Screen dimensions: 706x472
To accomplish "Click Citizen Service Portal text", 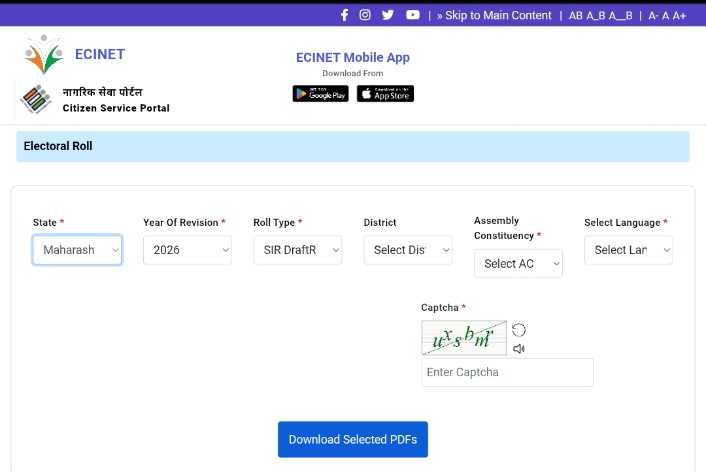I will click(116, 108).
